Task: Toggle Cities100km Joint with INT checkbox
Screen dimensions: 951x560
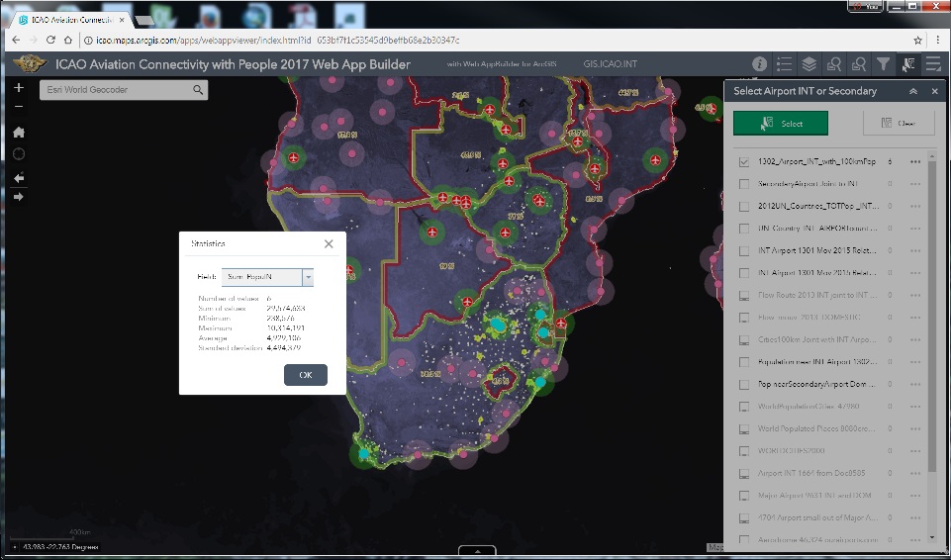Action: (744, 340)
